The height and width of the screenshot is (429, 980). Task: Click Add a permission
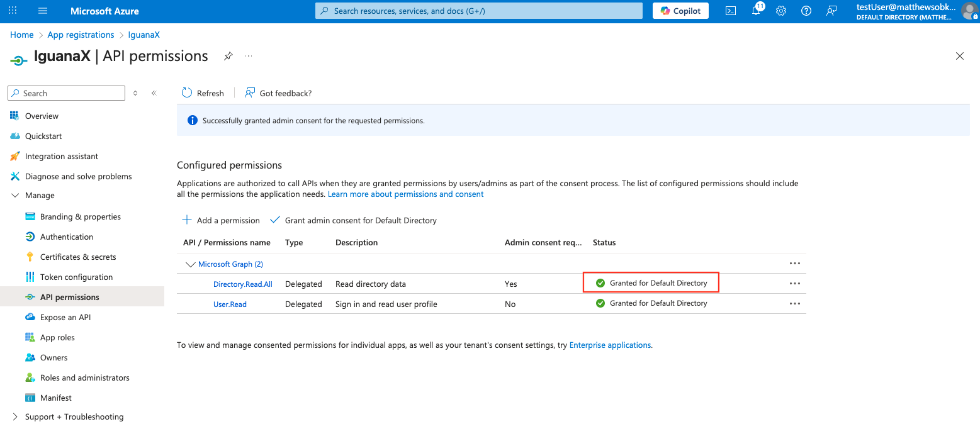[x=221, y=220]
